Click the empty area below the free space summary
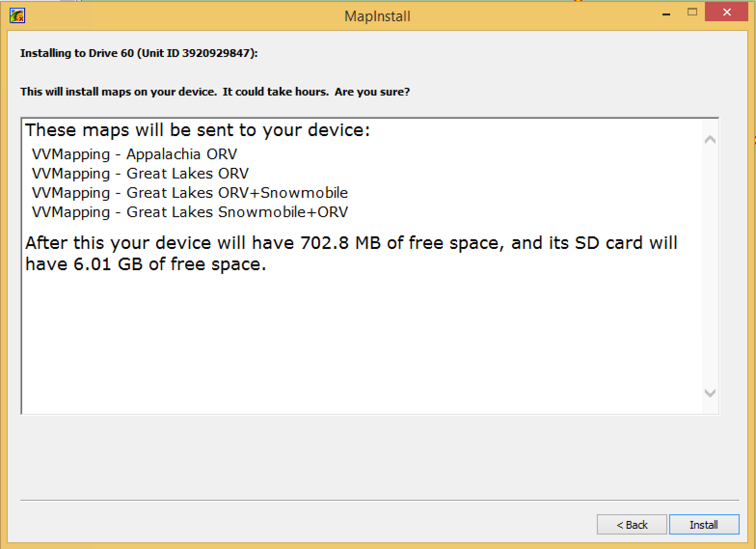This screenshot has height=549, width=756. pos(362,343)
